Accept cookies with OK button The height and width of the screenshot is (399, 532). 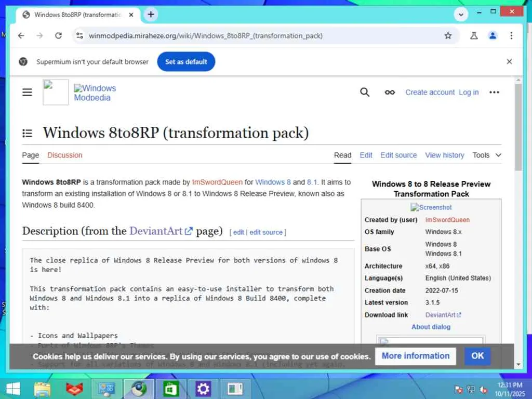click(477, 356)
